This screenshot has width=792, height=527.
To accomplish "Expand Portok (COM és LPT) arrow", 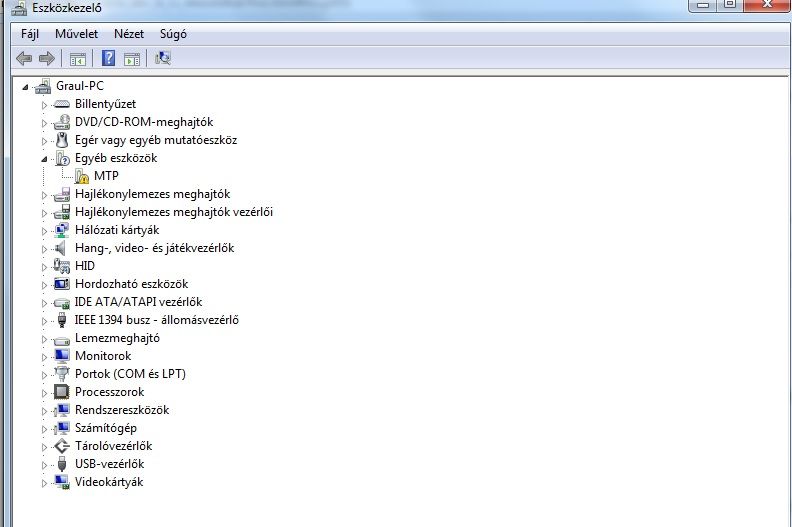I will pos(44,375).
